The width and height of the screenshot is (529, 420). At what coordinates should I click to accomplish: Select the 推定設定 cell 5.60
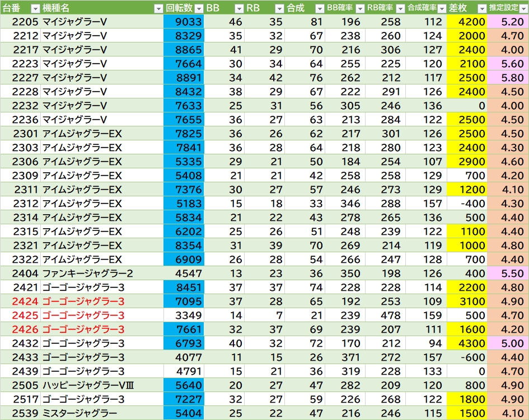coord(508,64)
